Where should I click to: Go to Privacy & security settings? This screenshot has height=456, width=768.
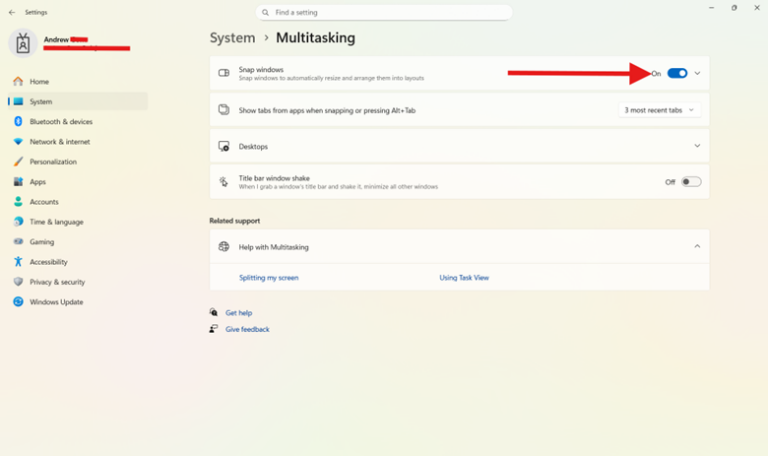pyautogui.click(x=78, y=282)
